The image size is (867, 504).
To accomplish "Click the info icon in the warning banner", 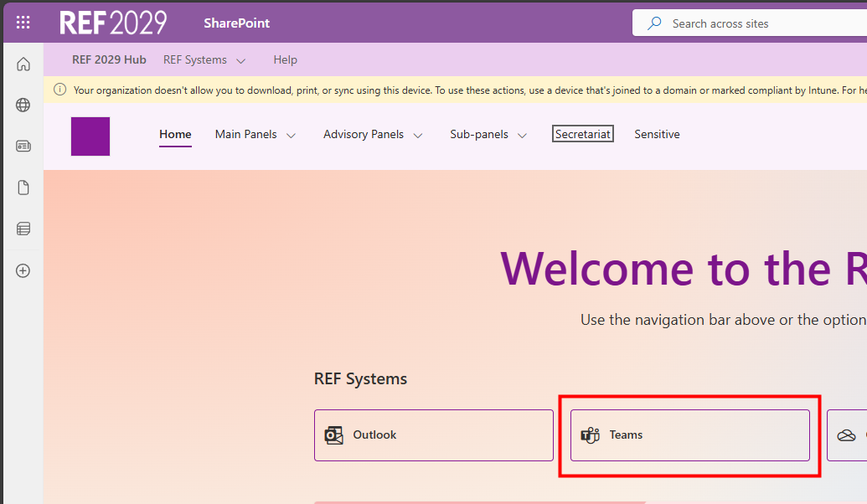I will click(59, 90).
